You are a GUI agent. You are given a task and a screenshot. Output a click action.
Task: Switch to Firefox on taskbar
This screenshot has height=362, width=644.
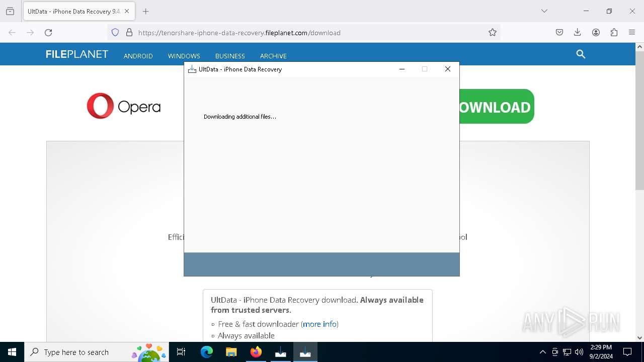[256, 352]
